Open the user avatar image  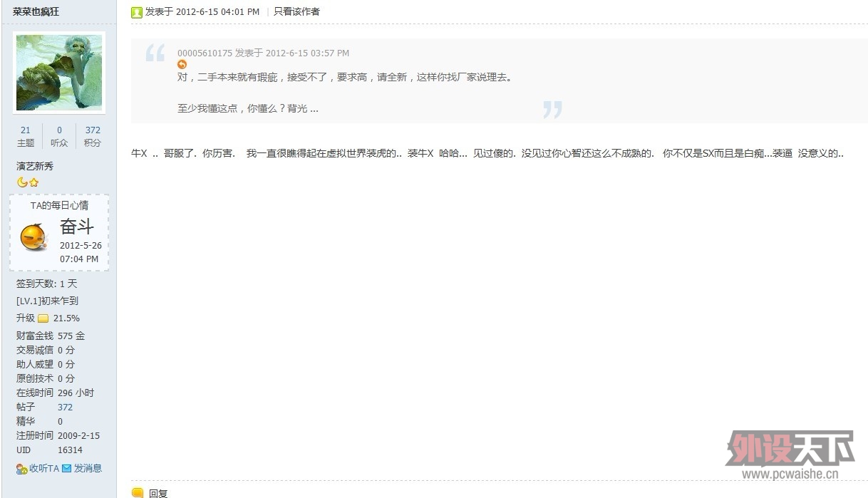click(59, 72)
